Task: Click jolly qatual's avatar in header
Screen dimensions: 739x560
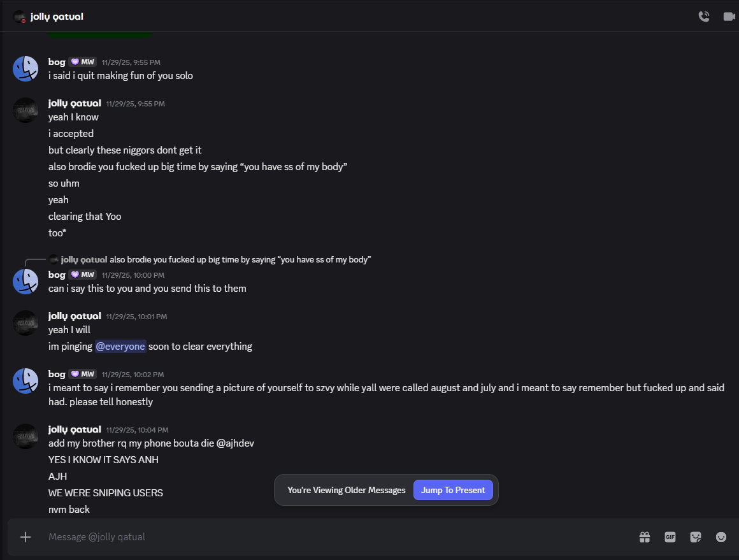Action: tap(19, 17)
